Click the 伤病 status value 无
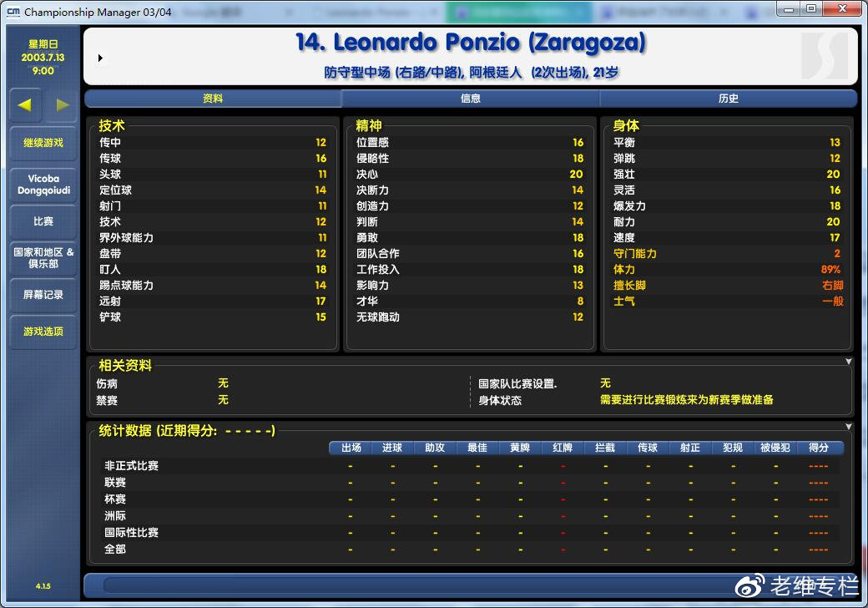 coord(223,383)
